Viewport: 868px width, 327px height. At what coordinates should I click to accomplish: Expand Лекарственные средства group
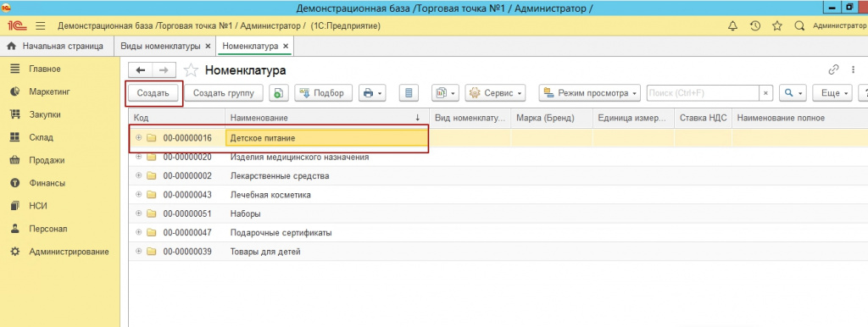coord(138,176)
